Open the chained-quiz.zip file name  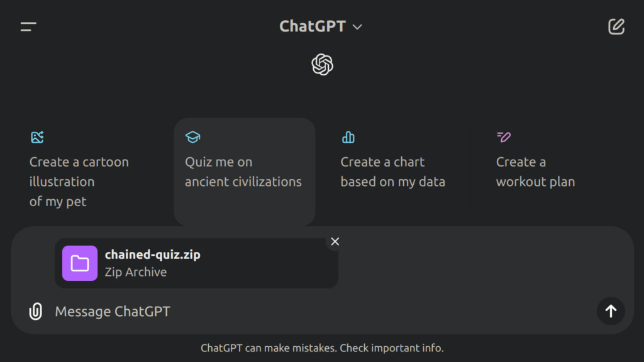152,255
